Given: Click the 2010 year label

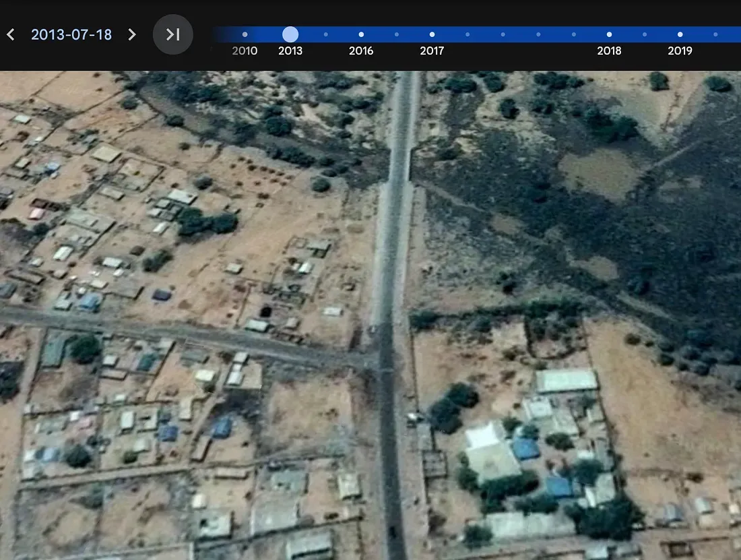Looking at the screenshot, I should click(x=245, y=51).
